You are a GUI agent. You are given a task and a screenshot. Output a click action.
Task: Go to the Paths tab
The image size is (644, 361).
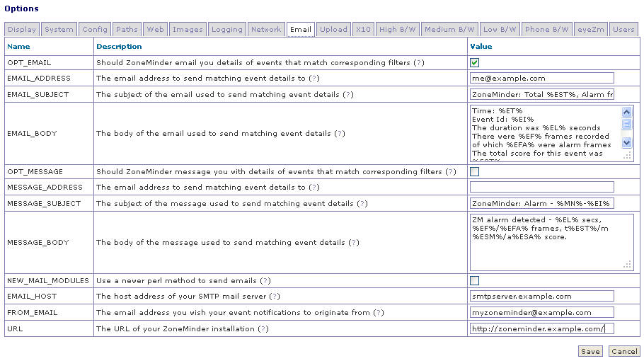tap(127, 30)
